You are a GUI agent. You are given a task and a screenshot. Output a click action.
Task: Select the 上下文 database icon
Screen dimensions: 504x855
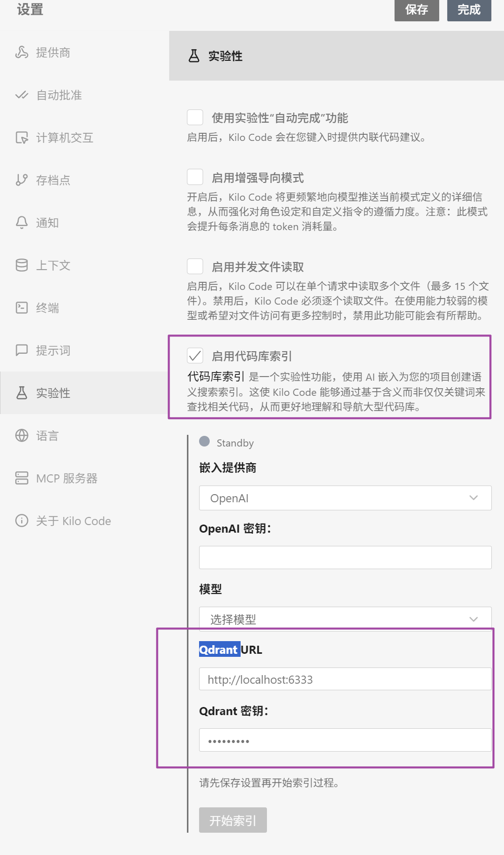coord(22,265)
